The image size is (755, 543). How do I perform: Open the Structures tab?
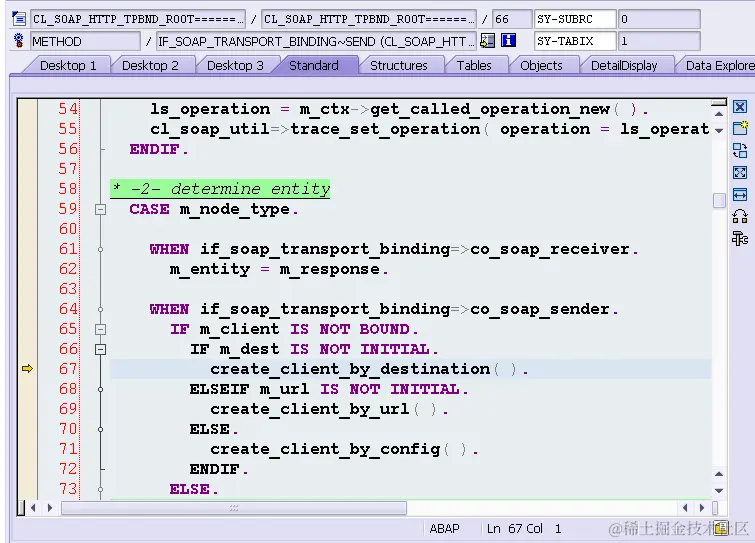click(x=399, y=65)
